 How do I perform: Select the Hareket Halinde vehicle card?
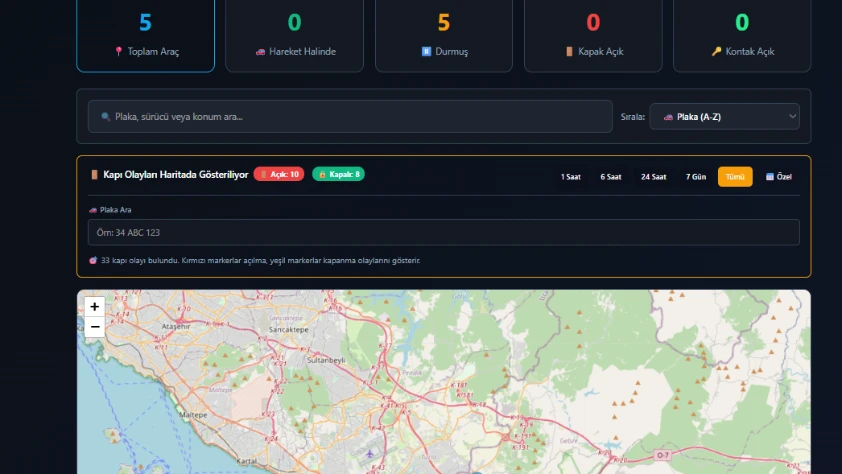pos(294,35)
